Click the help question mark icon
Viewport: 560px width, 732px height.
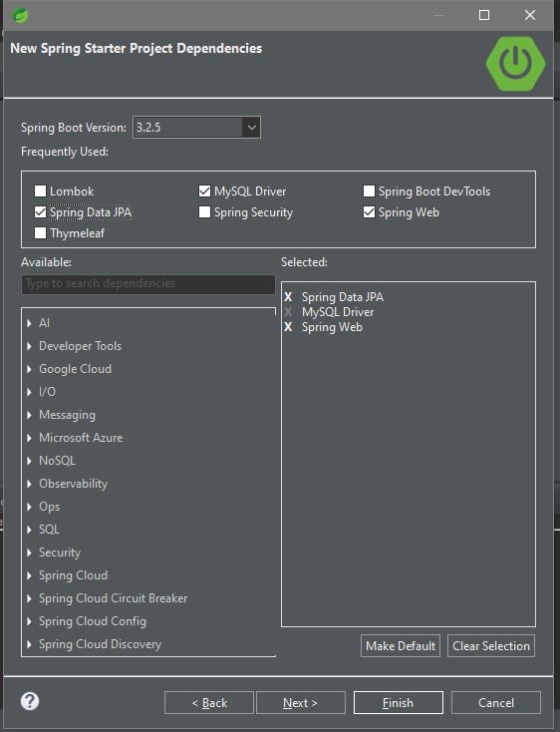tap(30, 701)
